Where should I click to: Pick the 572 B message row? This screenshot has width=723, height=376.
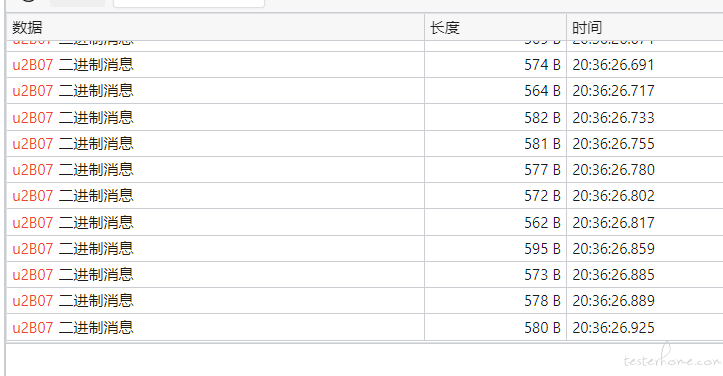point(365,196)
